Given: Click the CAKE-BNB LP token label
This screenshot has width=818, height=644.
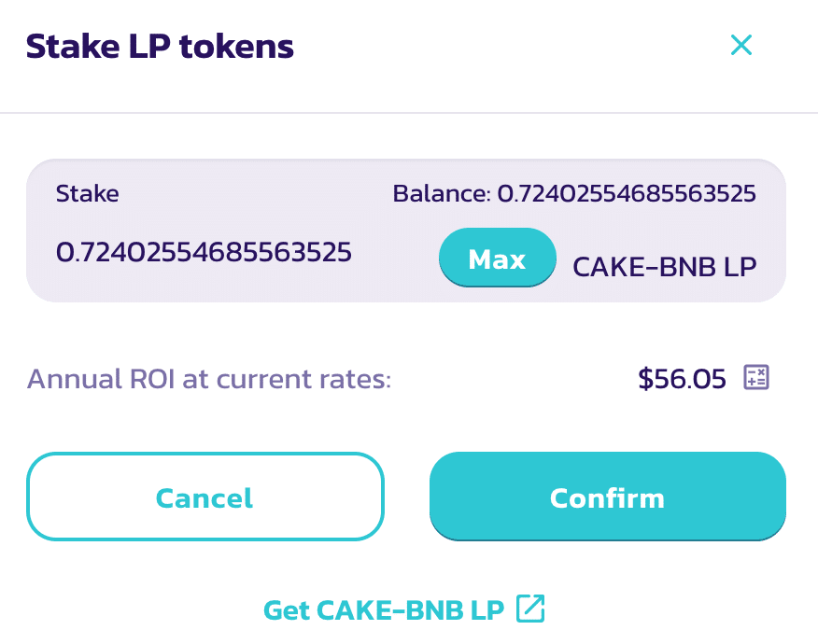Looking at the screenshot, I should point(664,267).
